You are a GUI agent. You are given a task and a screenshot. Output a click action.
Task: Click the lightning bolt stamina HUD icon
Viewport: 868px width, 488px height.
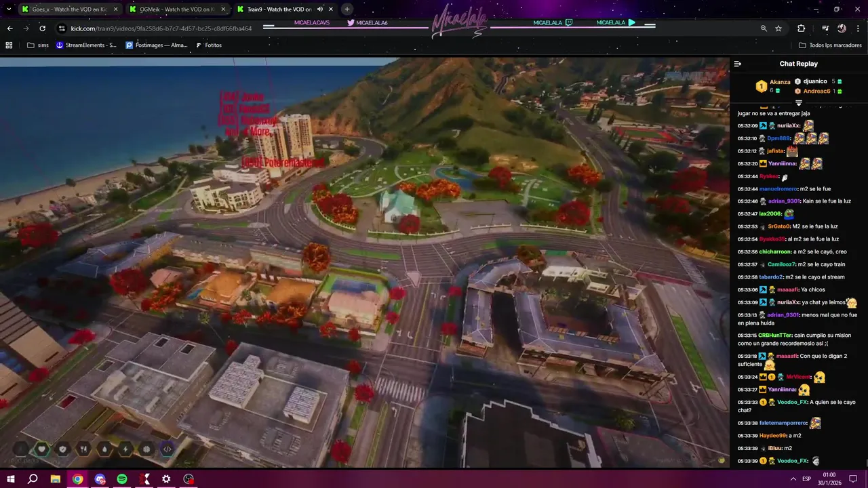(x=125, y=449)
